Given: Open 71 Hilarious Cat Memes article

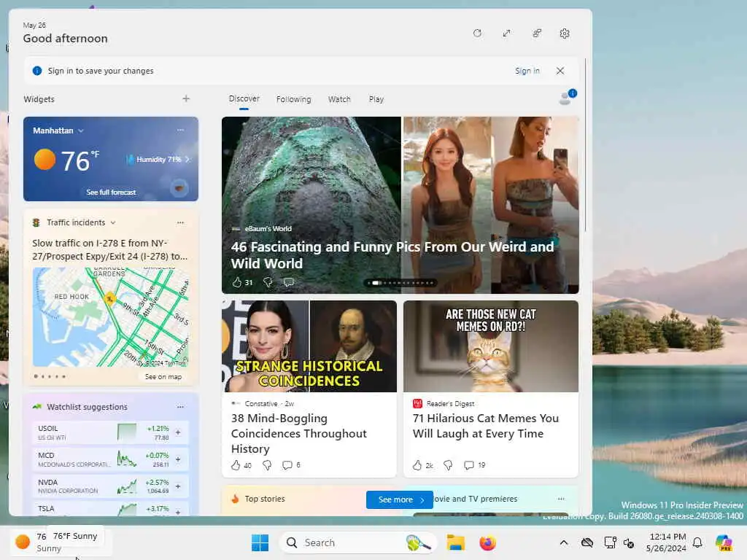Looking at the screenshot, I should tap(485, 426).
